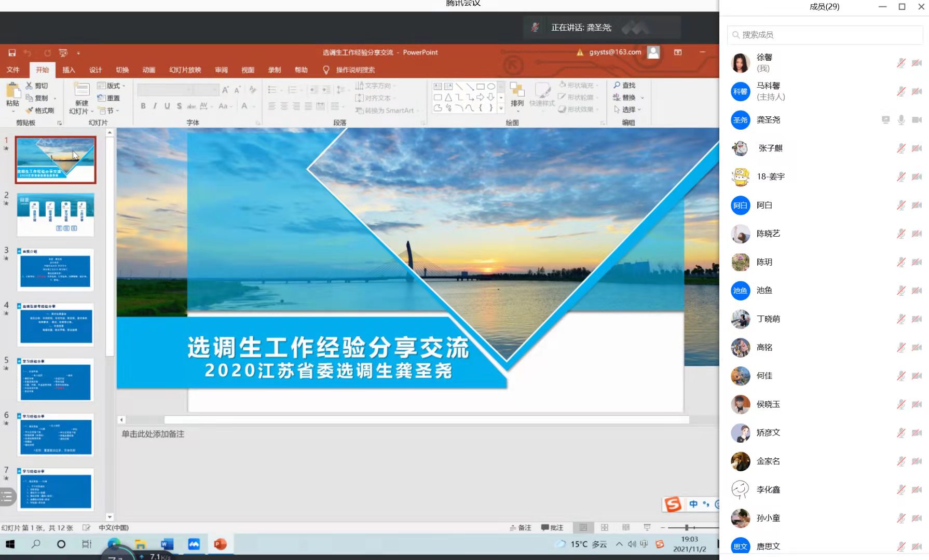The width and height of the screenshot is (929, 560).
Task: Open the Find tool in editing group
Action: point(624,85)
